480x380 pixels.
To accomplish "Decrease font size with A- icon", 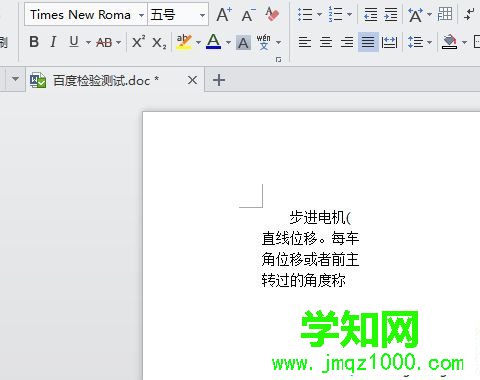I will (248, 15).
